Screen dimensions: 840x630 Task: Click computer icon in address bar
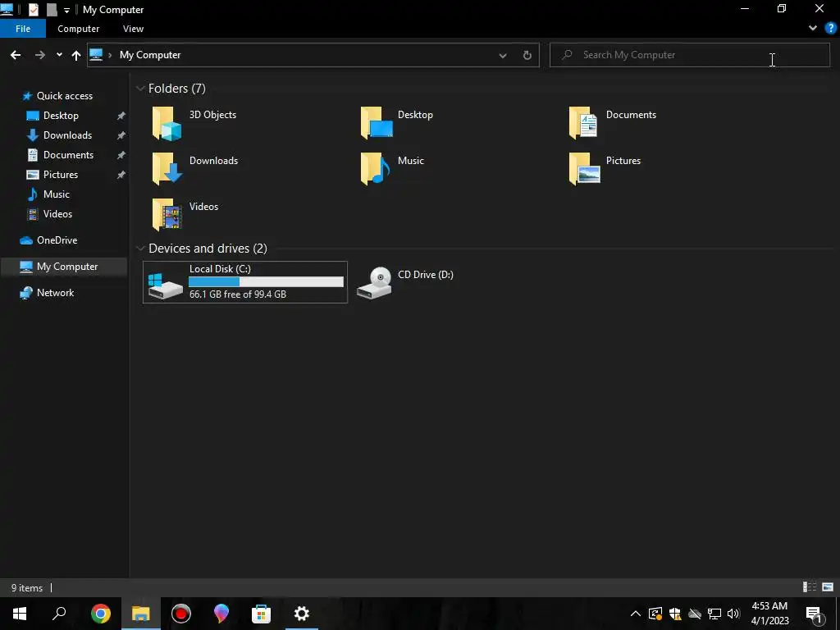pos(96,55)
